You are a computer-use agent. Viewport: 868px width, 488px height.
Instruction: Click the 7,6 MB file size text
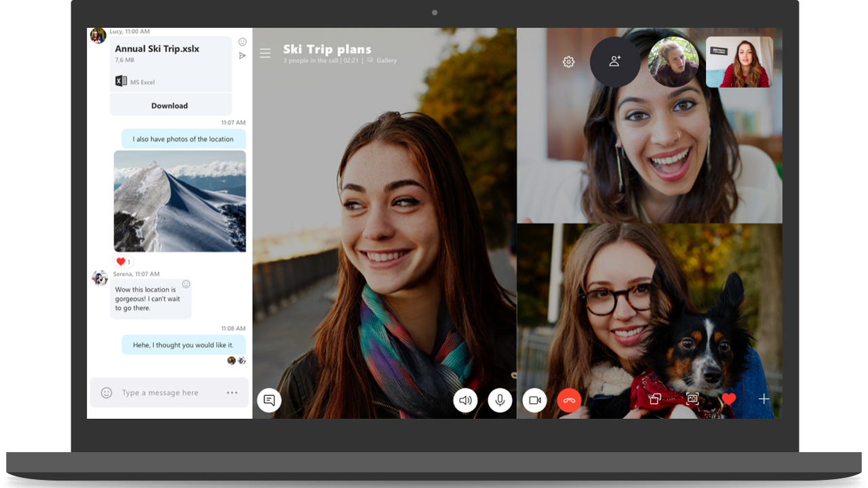pos(124,60)
